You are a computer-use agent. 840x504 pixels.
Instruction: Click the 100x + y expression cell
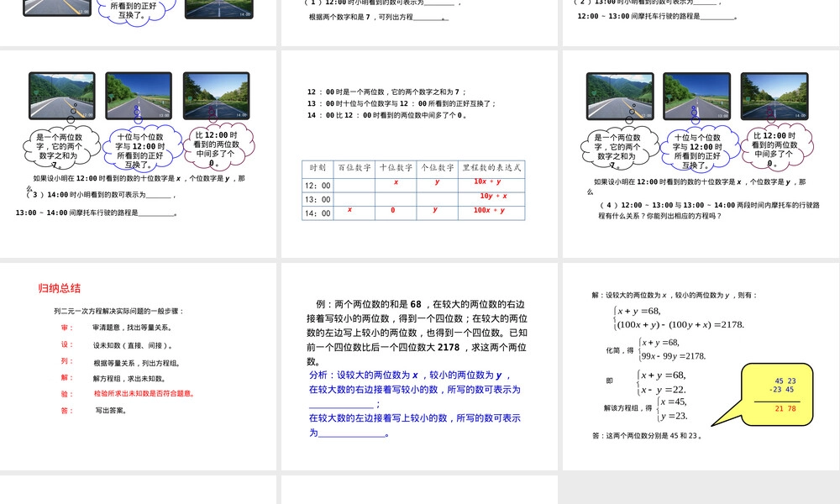click(489, 210)
